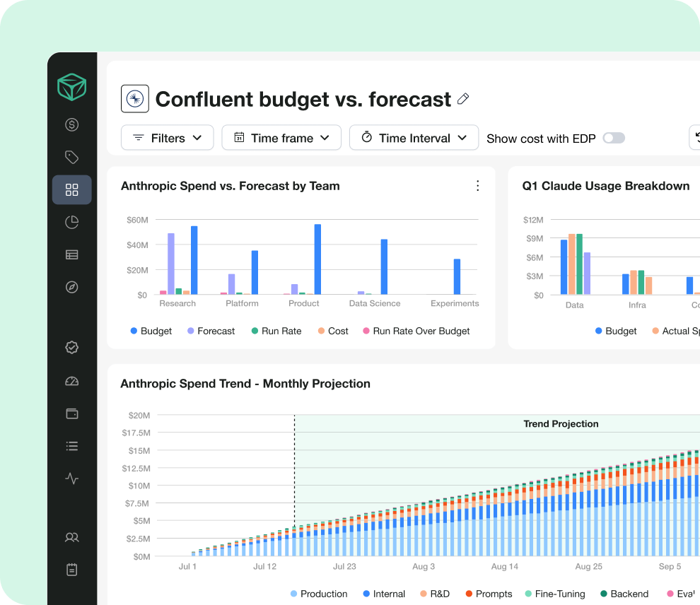Open the activity pulse icon in the sidebar
The width and height of the screenshot is (700, 605).
(71, 478)
